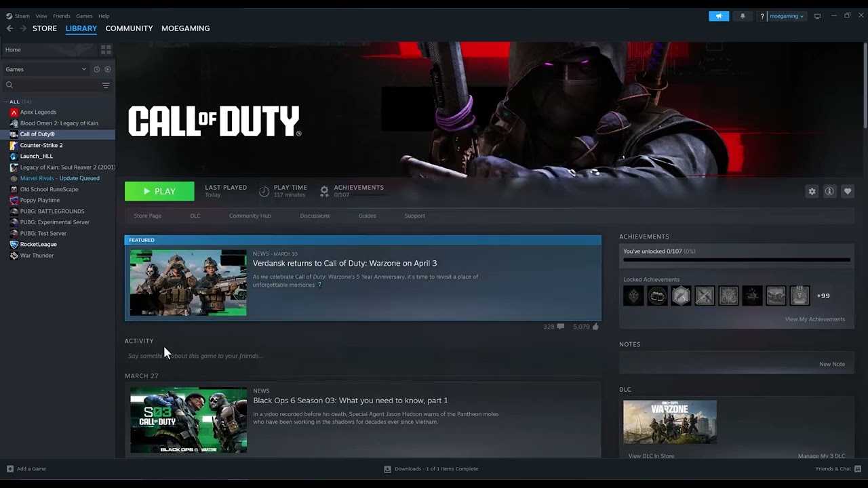Collapse the ALL games category
This screenshot has width=868, height=488.
click(x=5, y=102)
